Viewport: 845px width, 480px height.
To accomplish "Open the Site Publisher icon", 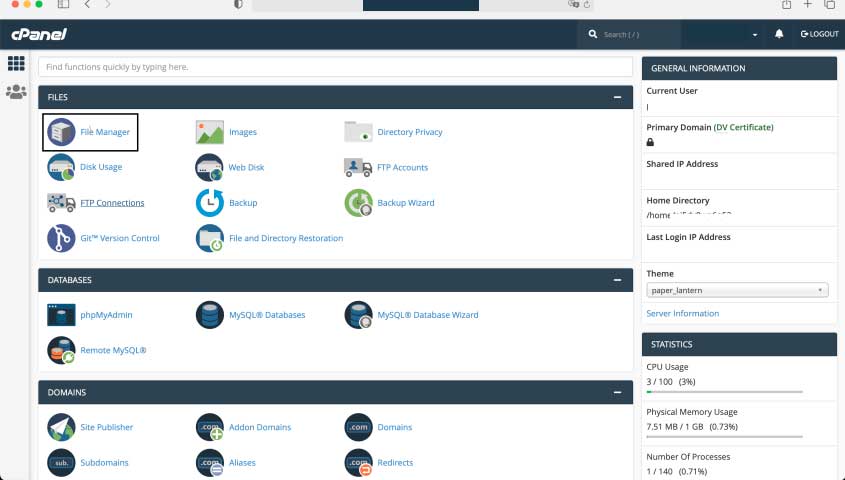I will pos(61,427).
